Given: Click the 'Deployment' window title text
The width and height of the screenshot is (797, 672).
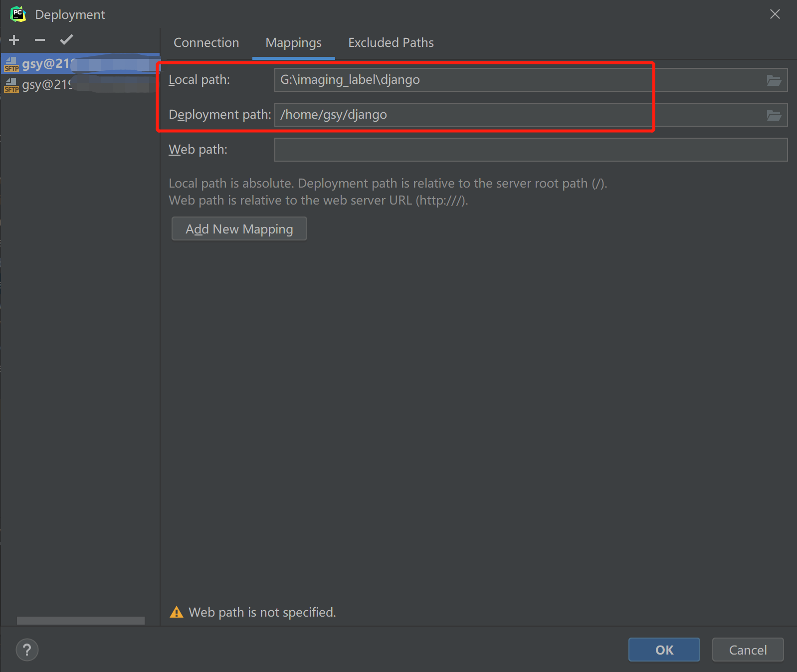Looking at the screenshot, I should (x=70, y=14).
